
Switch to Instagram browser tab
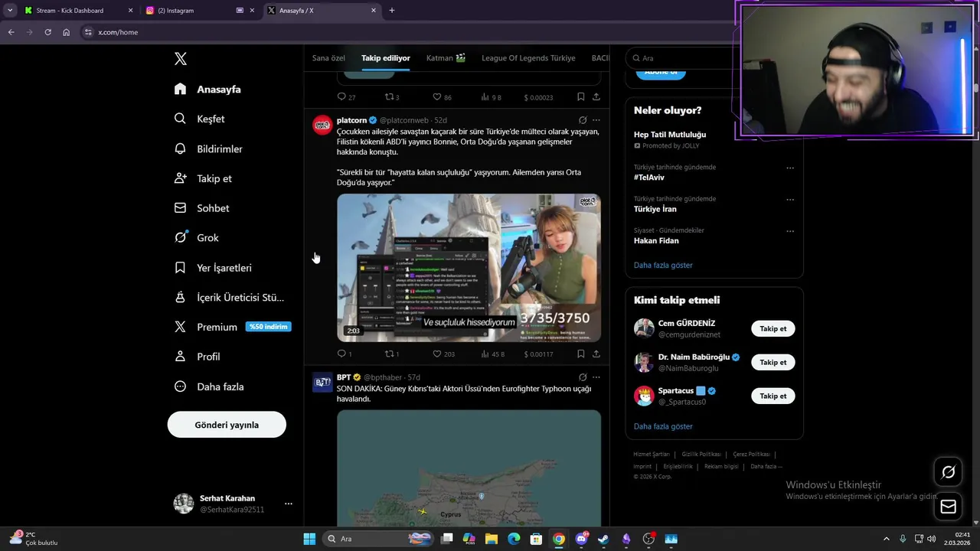[199, 11]
